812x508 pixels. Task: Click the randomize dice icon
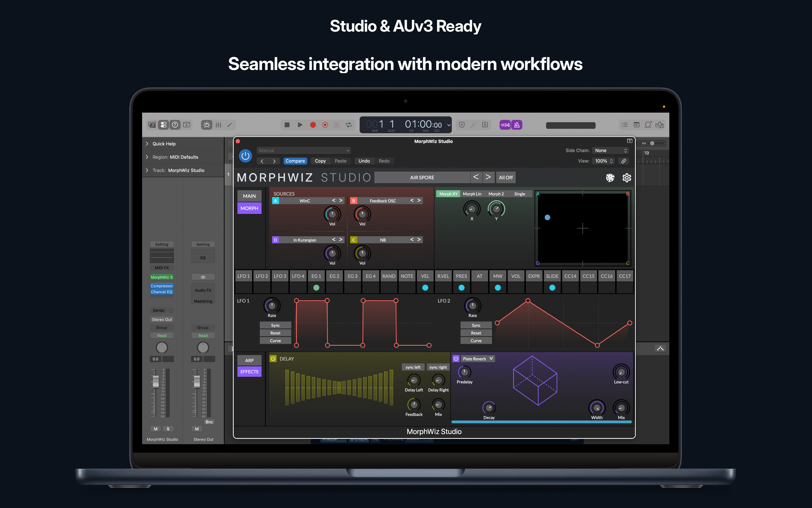click(x=610, y=178)
